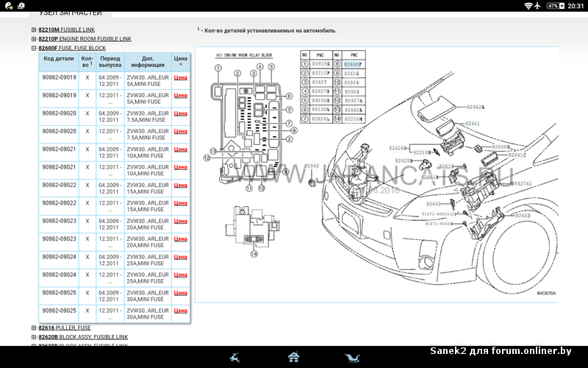588x368 pixels.
Task: Tap the 20:31 clock in status bar
Action: click(x=576, y=6)
